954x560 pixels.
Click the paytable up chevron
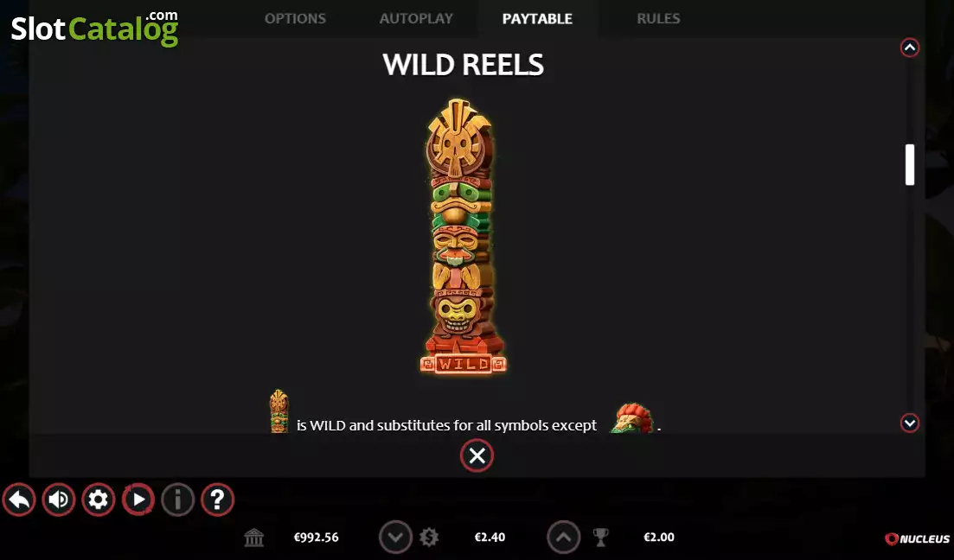pos(910,48)
